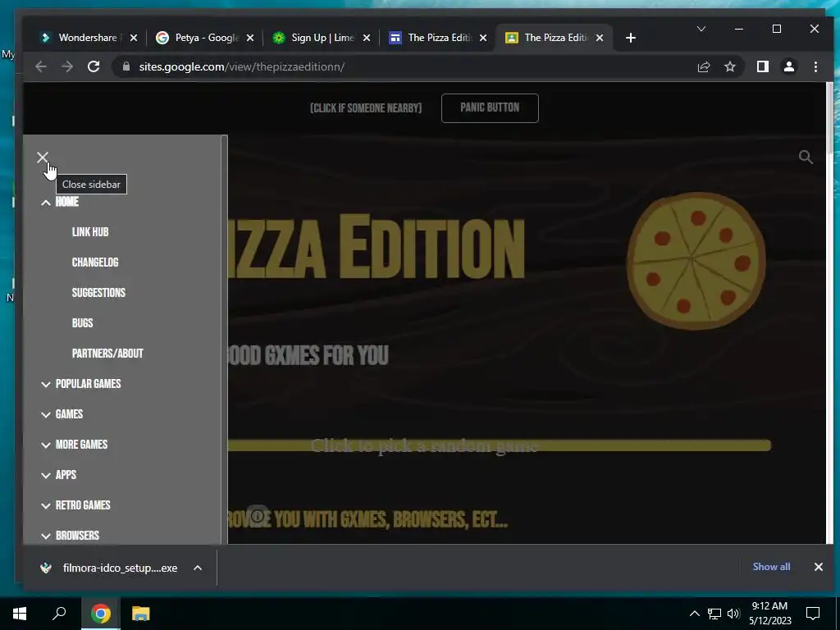Image resolution: width=840 pixels, height=630 pixels.
Task: Visit the Partners/About page
Action: coord(107,354)
